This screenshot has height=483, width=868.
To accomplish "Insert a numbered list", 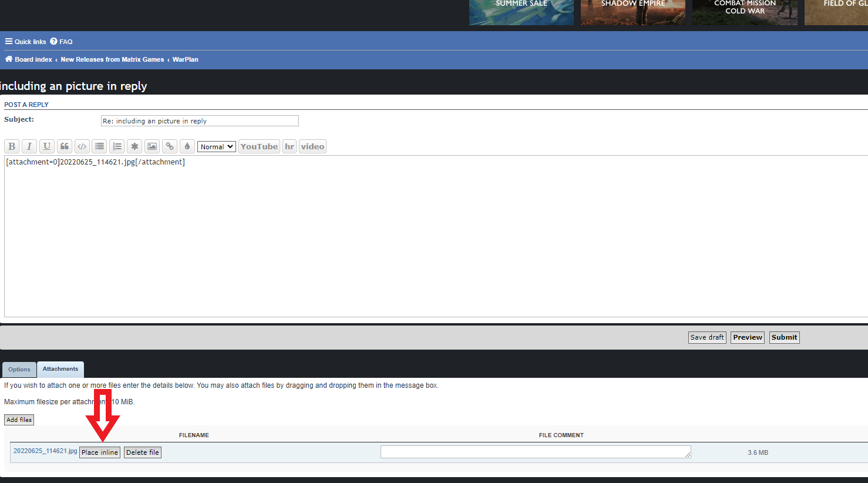I will click(117, 146).
